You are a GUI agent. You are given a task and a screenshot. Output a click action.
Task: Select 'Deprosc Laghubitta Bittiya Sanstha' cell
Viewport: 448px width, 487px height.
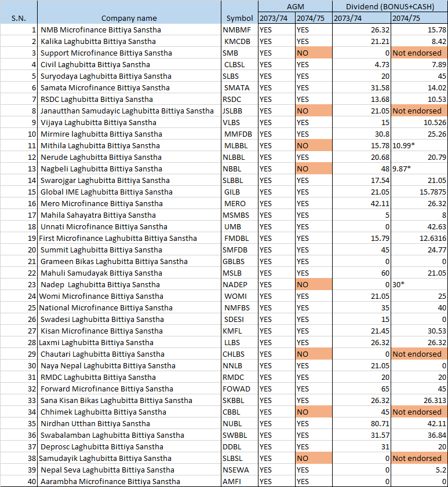point(129,447)
